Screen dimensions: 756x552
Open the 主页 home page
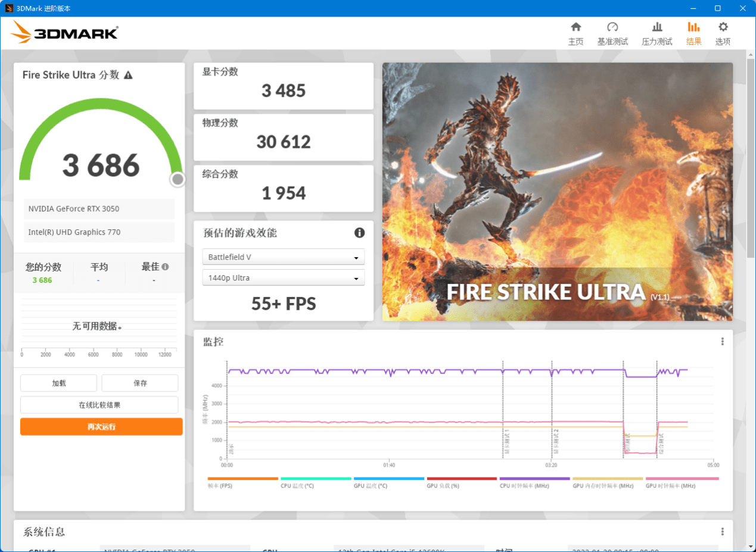point(575,33)
